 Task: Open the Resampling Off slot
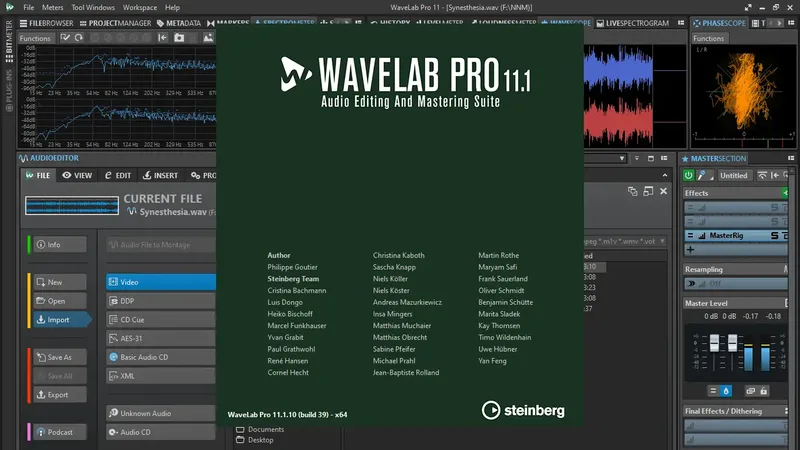tap(736, 284)
